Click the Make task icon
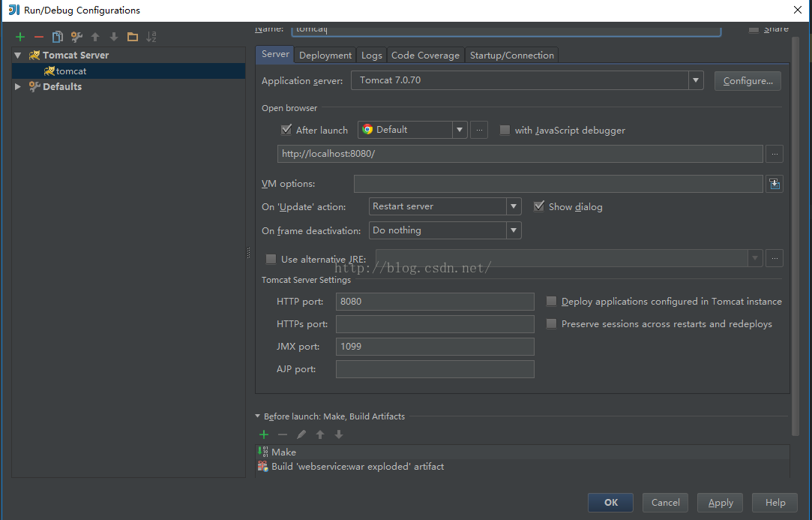 pos(263,452)
